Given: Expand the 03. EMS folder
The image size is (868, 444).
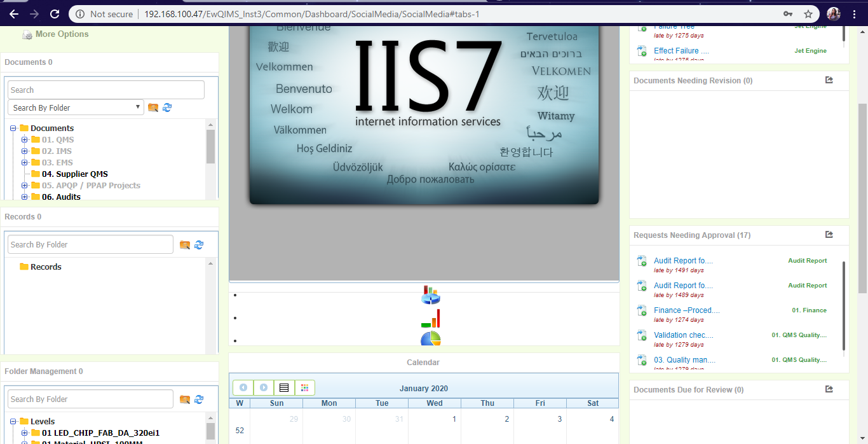Looking at the screenshot, I should pos(24,162).
